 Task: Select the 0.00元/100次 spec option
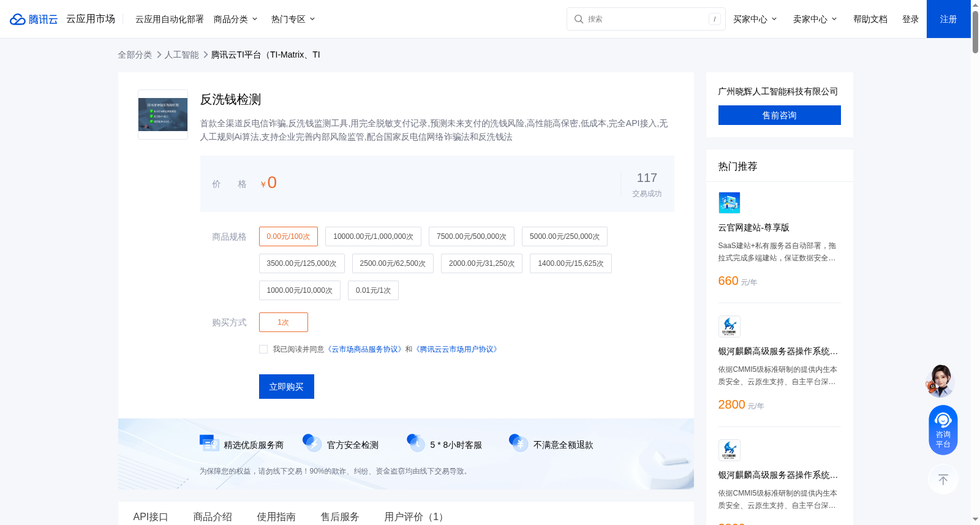[x=288, y=236]
